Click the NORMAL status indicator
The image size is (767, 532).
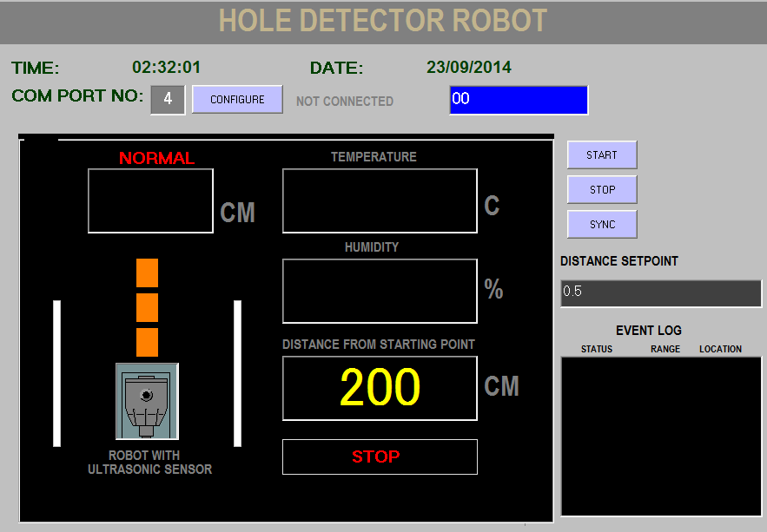(x=157, y=158)
